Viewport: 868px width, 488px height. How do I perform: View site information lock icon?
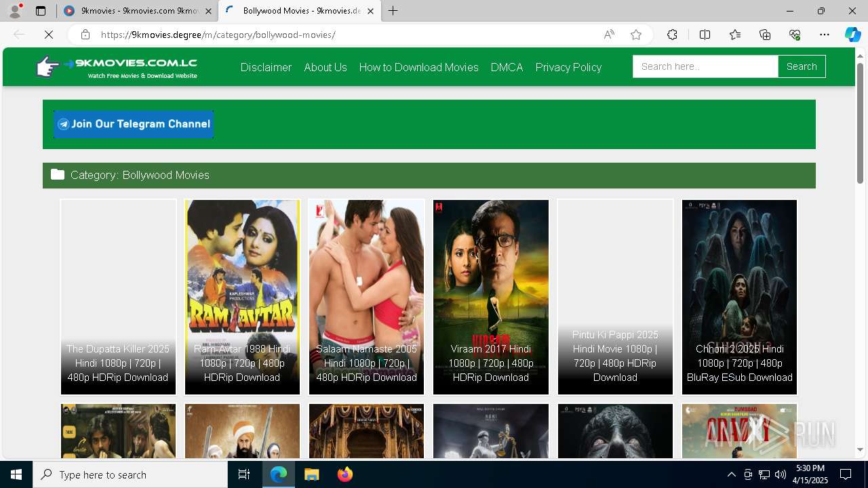tap(85, 35)
